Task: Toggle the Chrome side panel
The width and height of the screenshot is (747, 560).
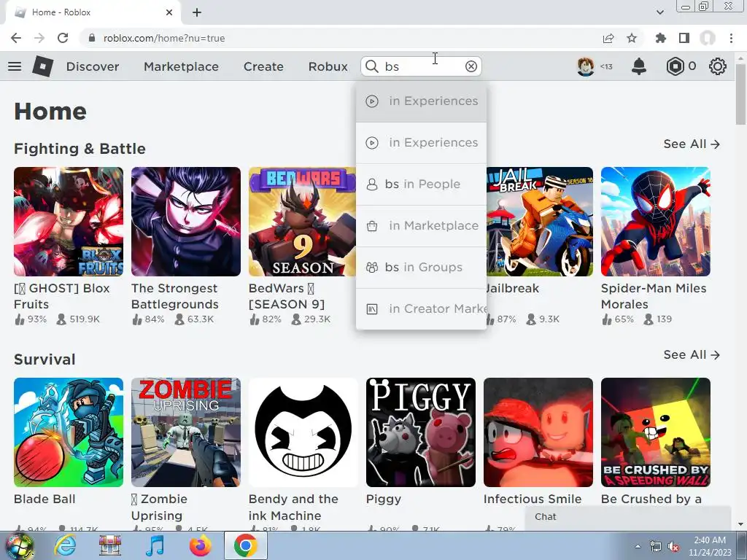Action: pos(684,38)
